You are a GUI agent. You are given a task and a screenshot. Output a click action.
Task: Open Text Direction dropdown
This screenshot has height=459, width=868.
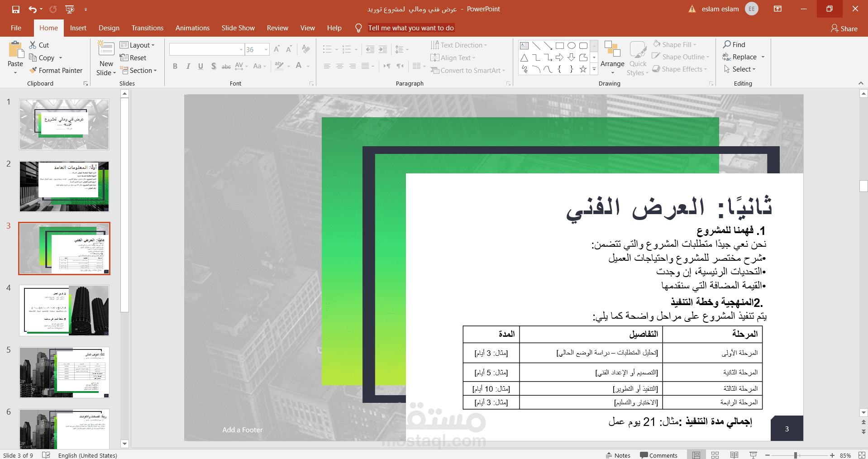coord(459,45)
